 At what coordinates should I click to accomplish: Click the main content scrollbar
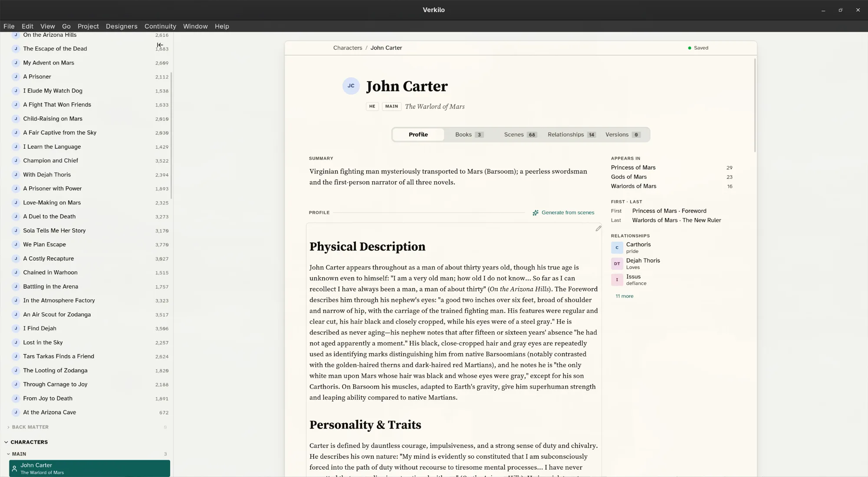[755, 105]
